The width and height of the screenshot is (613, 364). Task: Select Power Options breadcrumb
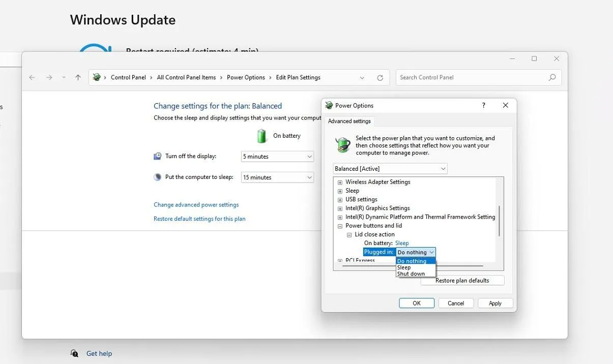pos(246,77)
